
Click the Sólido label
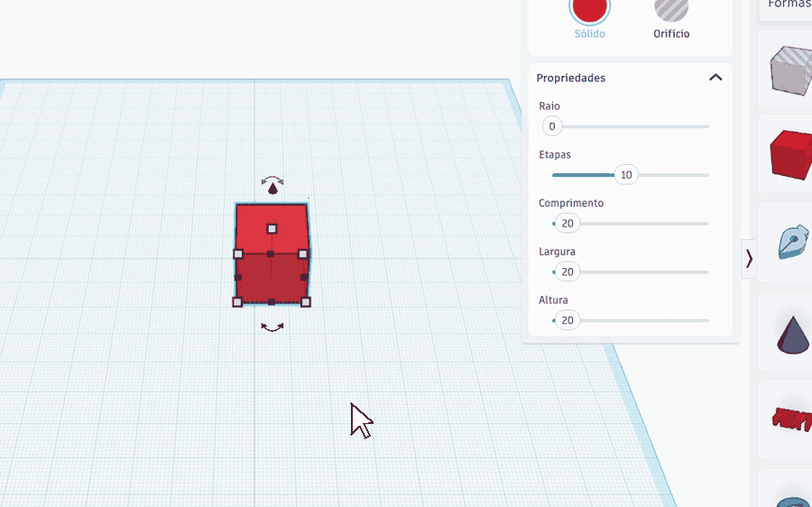(x=589, y=33)
